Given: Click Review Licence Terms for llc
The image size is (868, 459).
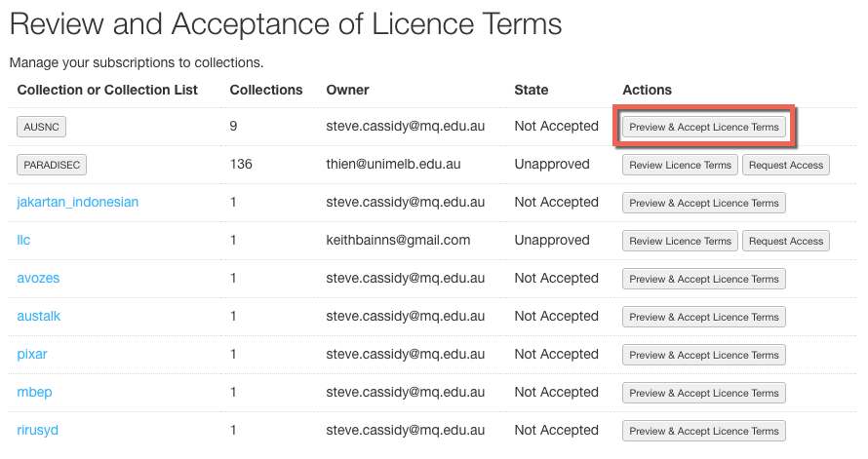Looking at the screenshot, I should (680, 241).
